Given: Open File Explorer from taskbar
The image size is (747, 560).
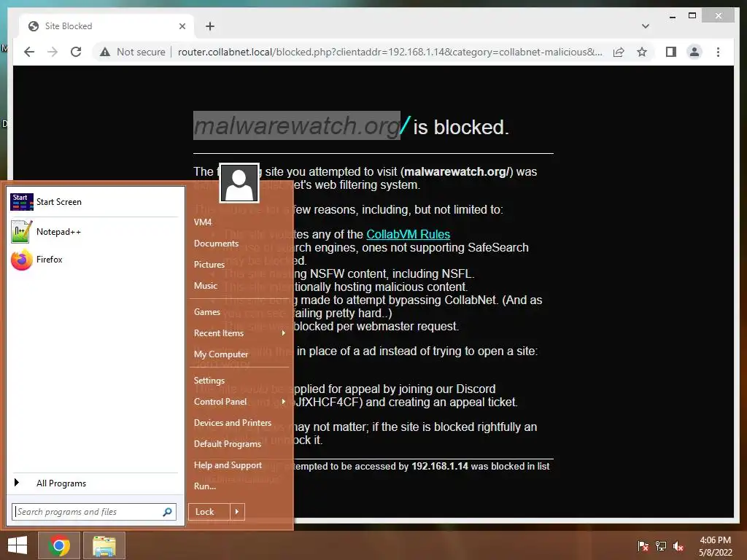Looking at the screenshot, I should 104,545.
